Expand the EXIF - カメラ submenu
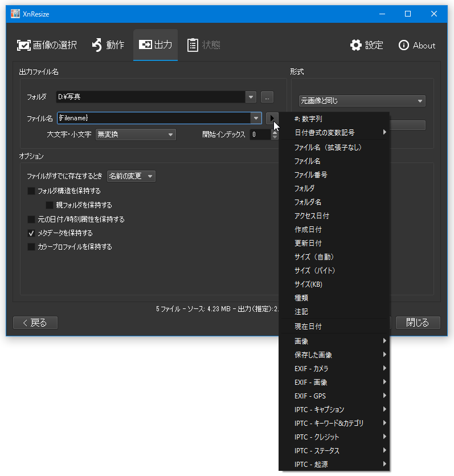This screenshot has height=476, width=454. pyautogui.click(x=334, y=368)
